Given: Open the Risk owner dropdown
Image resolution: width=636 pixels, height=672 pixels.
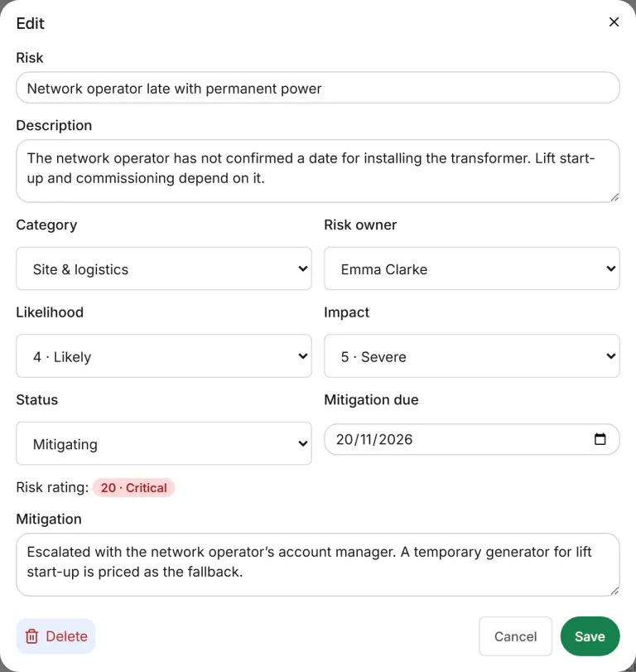Looking at the screenshot, I should [471, 268].
